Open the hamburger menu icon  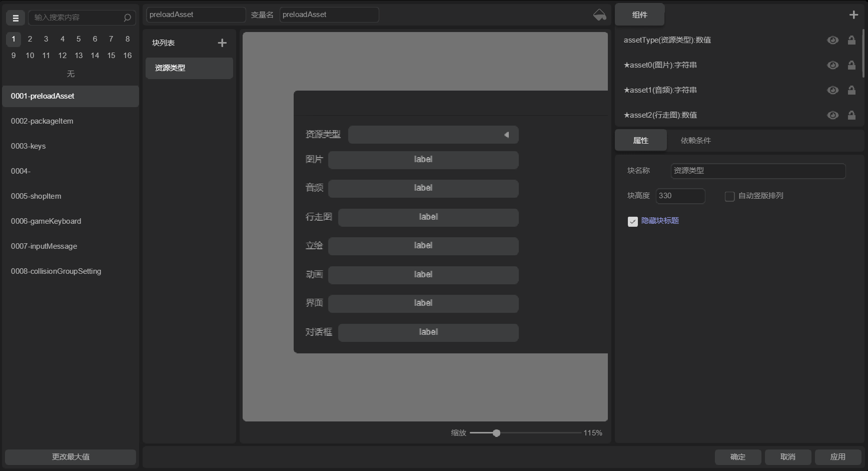tap(16, 18)
